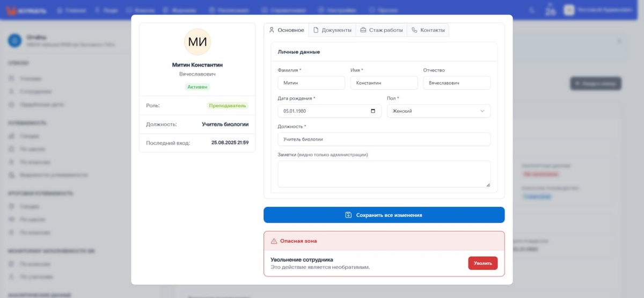Click the briefcase icon on Стаж работы tab
The image size is (644, 298).
363,30
